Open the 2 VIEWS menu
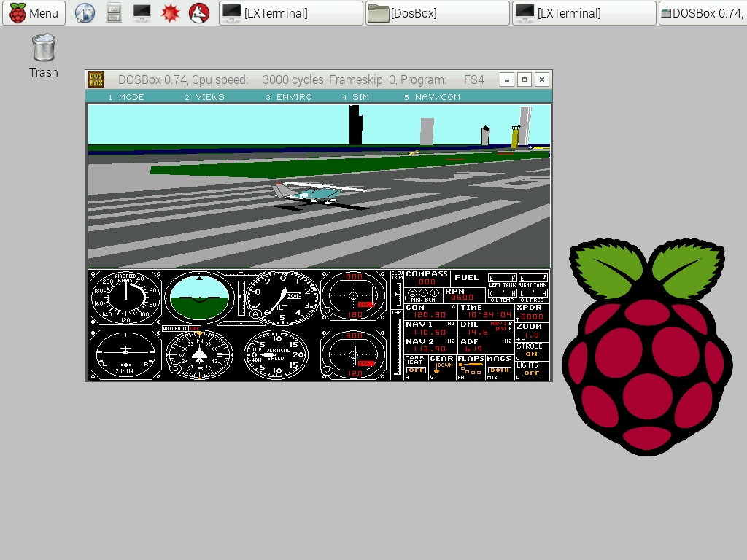747x560 pixels. coord(204,97)
